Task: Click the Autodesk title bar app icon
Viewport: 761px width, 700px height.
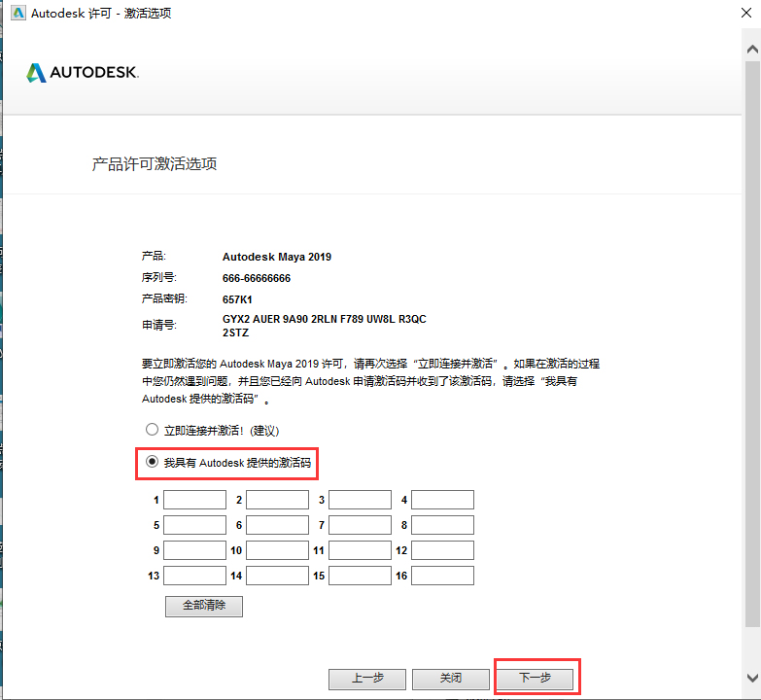Action: [17, 13]
